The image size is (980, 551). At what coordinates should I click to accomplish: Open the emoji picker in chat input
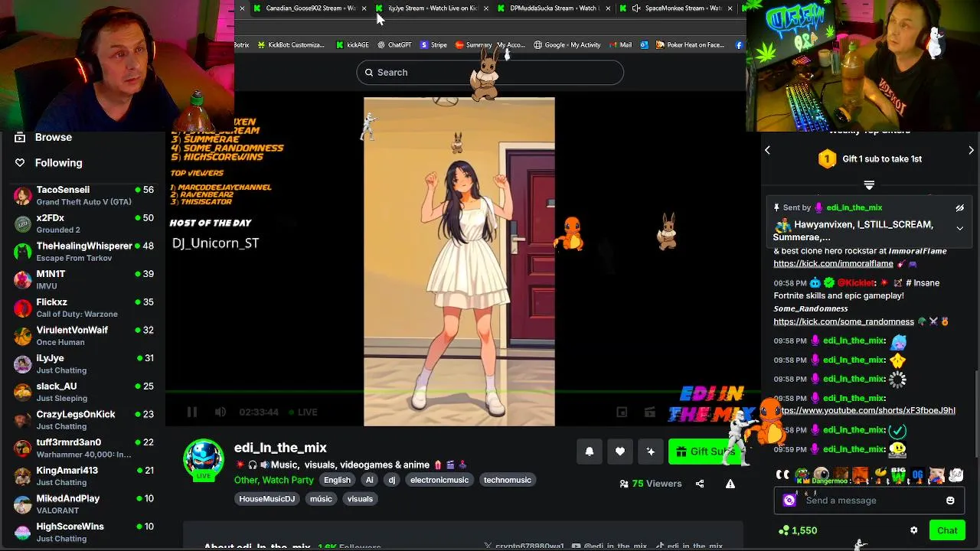click(x=950, y=500)
